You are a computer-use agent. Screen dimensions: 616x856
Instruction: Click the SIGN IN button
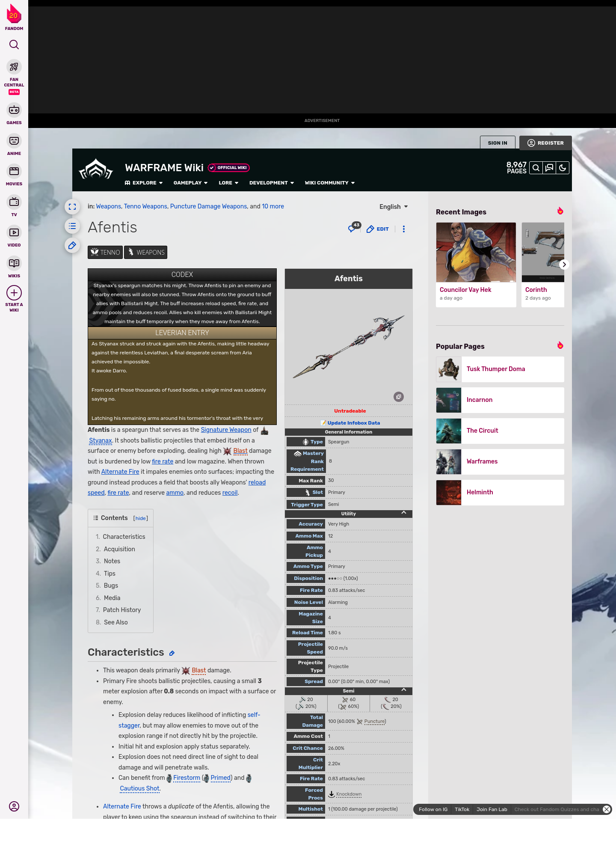498,143
